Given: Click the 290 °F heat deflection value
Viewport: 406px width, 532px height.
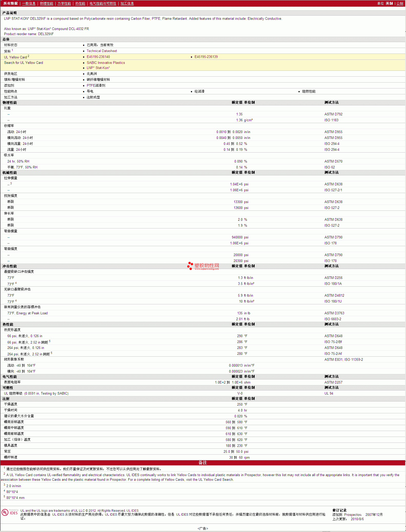Looking at the screenshot, I should click(242, 336).
